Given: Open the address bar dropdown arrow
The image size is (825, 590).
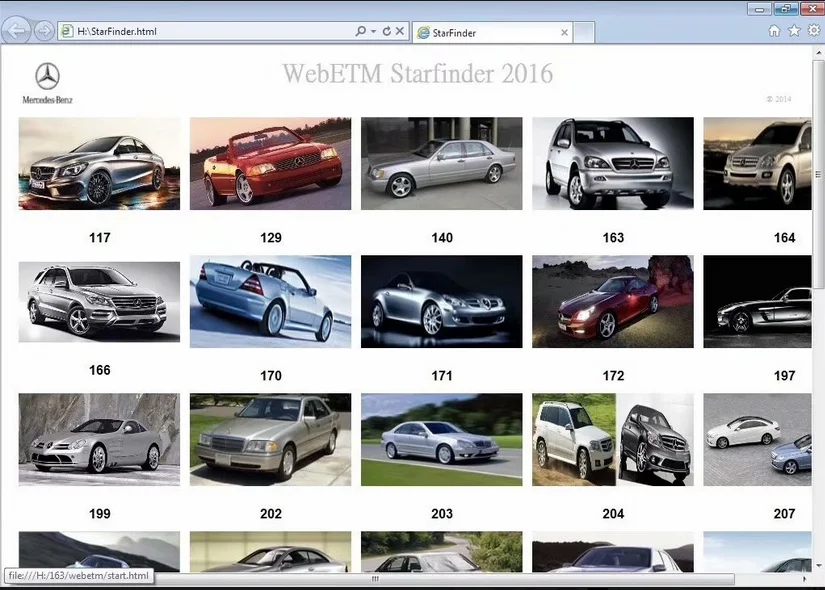Looking at the screenshot, I should (x=373, y=31).
